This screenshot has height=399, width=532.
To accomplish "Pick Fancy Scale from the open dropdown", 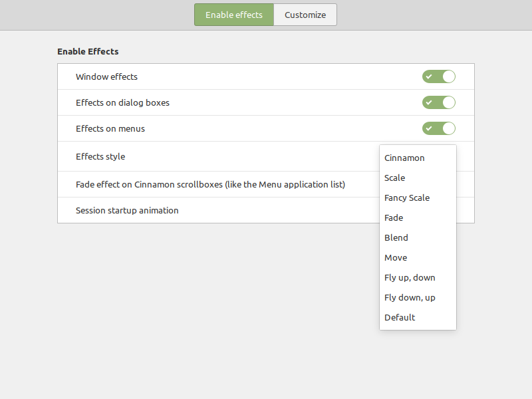I will (407, 198).
